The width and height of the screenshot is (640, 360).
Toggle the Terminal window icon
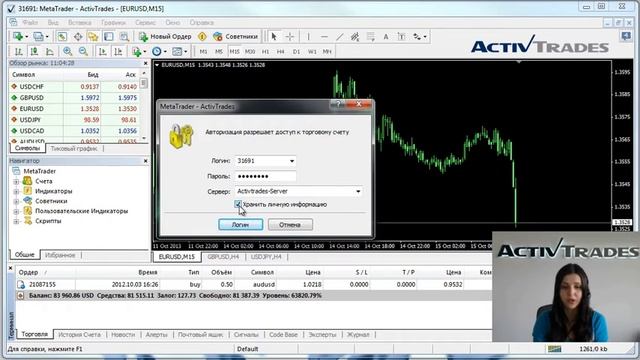click(109, 37)
